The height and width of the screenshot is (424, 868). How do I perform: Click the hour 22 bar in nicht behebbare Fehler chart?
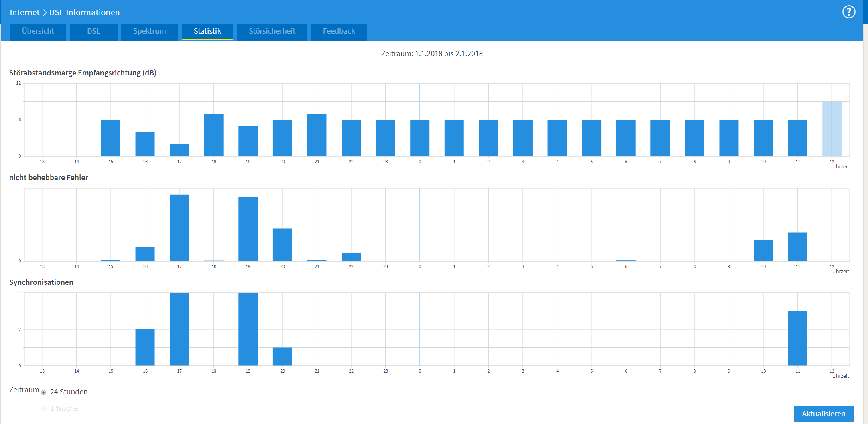[351, 257]
